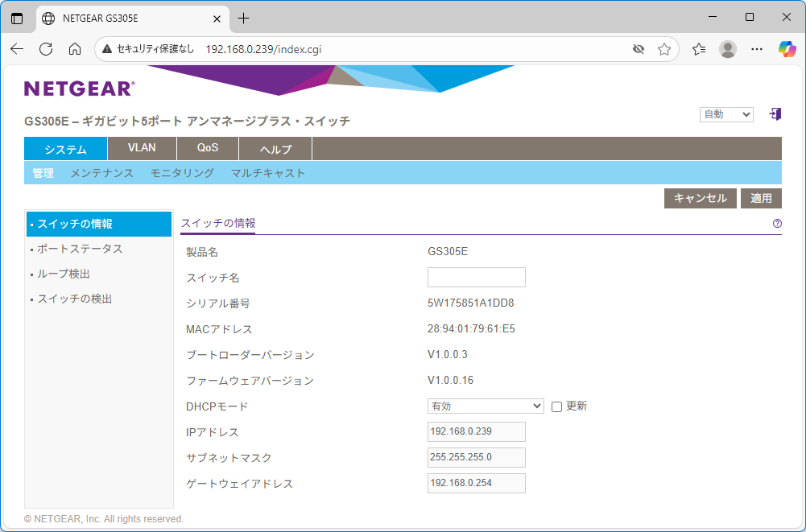
Task: Click the キャンセル button
Action: (x=700, y=198)
